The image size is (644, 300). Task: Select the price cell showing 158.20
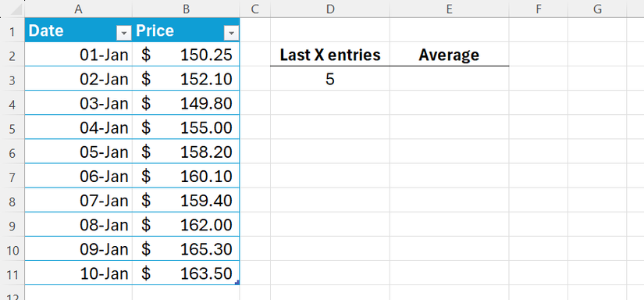[x=186, y=152]
